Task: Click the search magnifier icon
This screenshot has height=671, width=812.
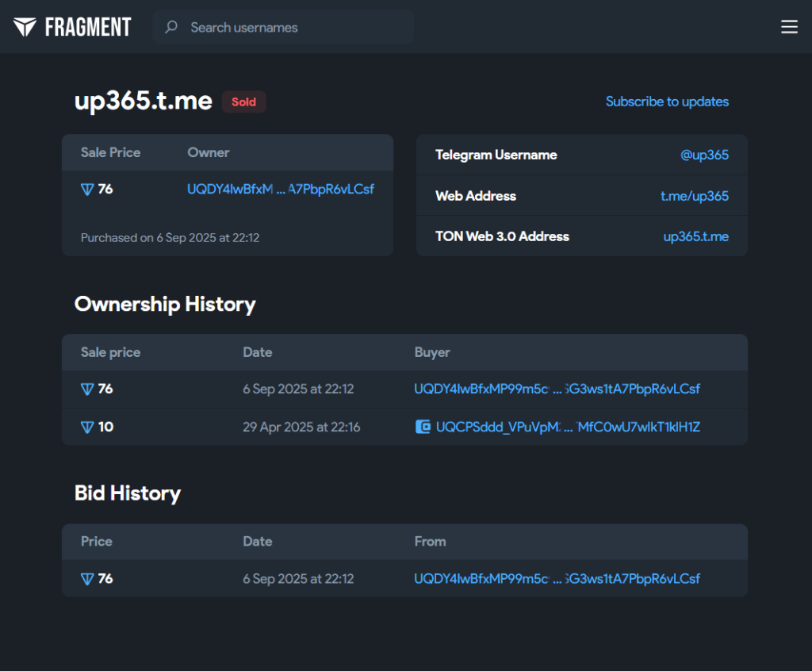Action: 170,27
